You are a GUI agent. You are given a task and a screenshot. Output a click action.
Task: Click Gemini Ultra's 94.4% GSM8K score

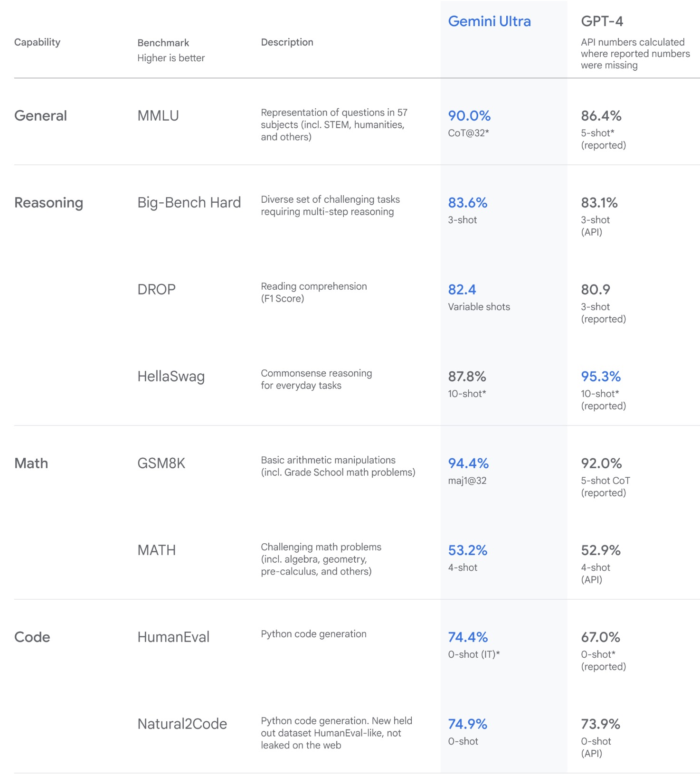point(468,463)
